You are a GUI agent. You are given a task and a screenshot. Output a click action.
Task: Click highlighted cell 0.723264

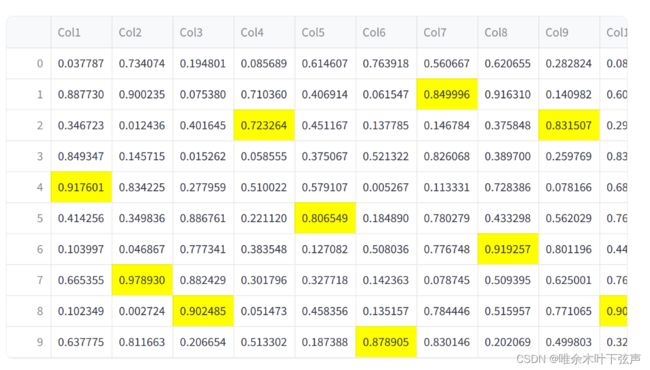264,125
